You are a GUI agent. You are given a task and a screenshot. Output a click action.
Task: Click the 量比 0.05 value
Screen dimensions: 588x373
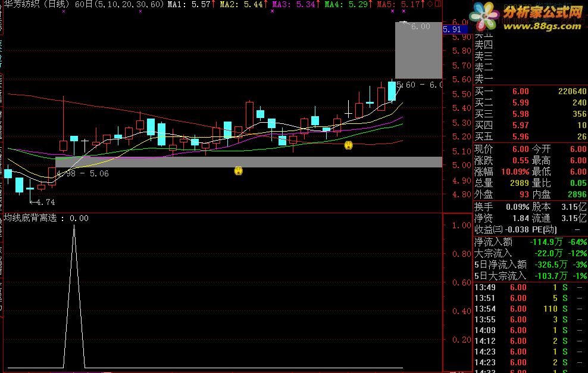[578, 183]
